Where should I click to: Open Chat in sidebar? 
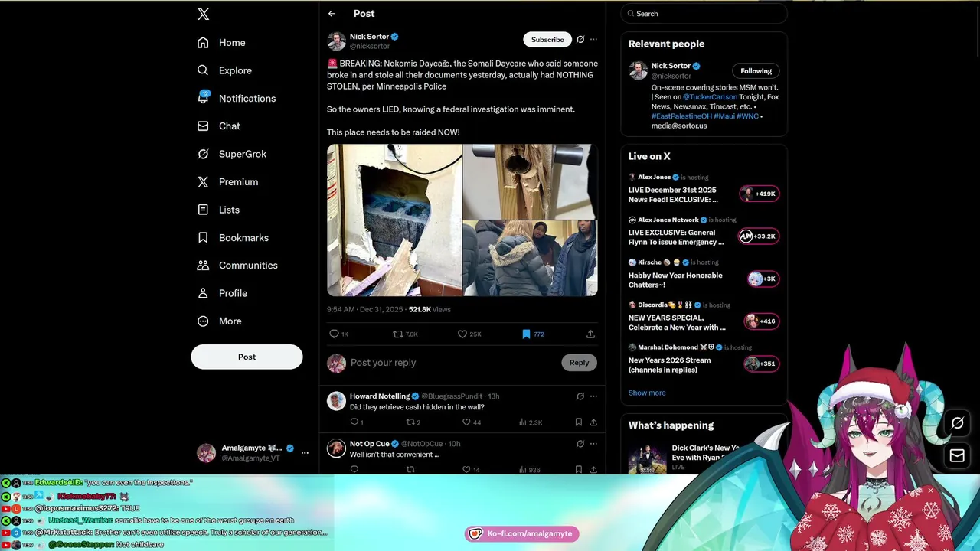[219, 126]
